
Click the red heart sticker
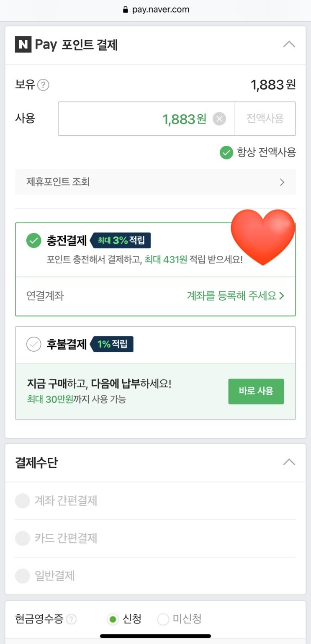[263, 237]
